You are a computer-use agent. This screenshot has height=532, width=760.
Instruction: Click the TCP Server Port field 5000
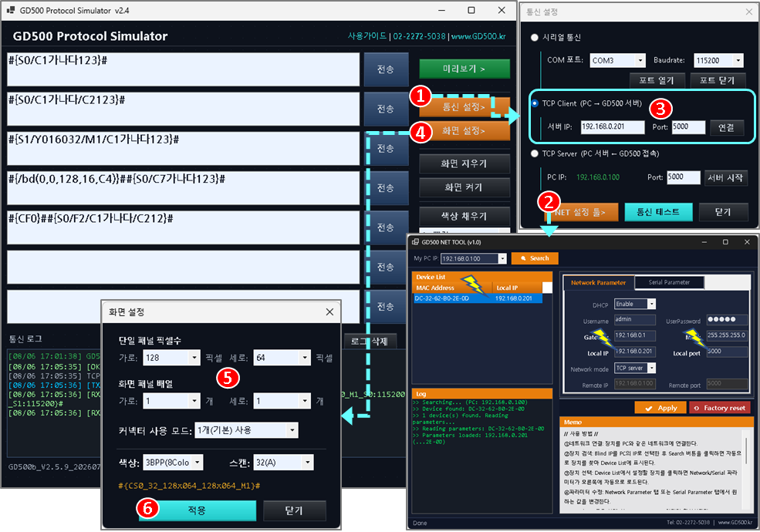(x=684, y=177)
